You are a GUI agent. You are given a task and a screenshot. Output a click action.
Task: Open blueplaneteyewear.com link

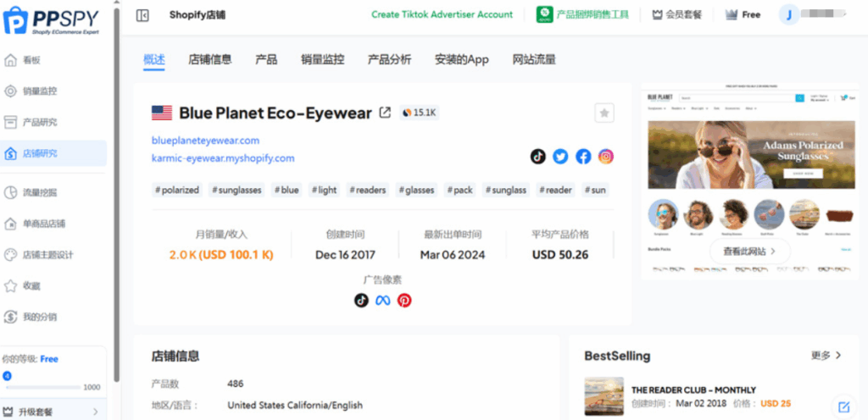coord(205,141)
